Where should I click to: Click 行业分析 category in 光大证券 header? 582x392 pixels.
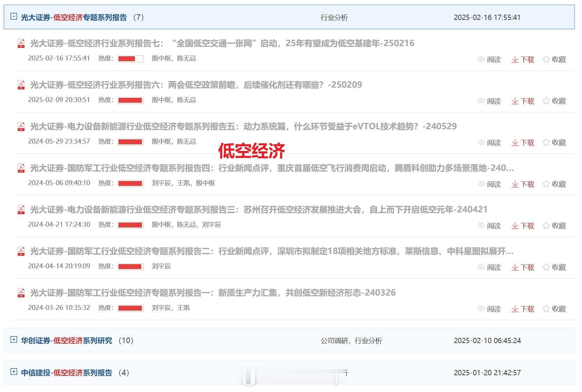point(334,17)
